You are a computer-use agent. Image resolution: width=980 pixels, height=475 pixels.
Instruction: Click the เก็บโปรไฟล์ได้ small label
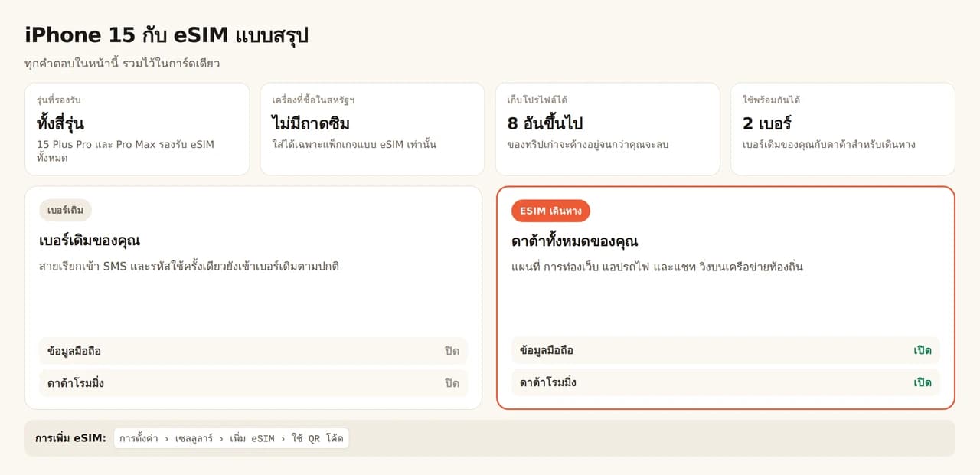[x=537, y=100]
